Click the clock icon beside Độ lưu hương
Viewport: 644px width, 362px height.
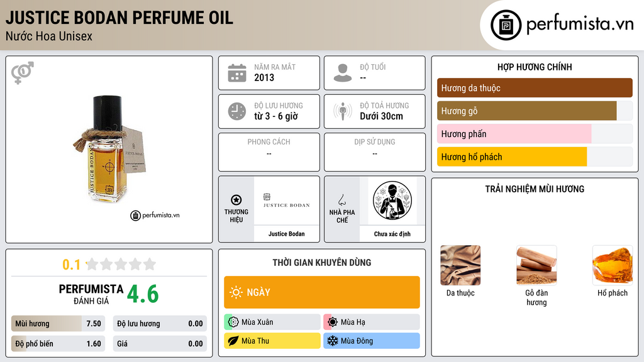coord(237,111)
